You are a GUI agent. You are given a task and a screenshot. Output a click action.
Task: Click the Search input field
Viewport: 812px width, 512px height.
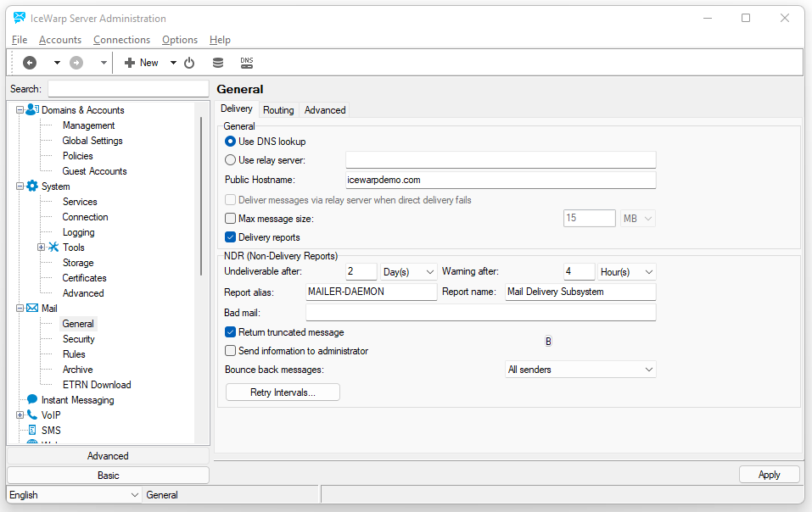[128, 89]
